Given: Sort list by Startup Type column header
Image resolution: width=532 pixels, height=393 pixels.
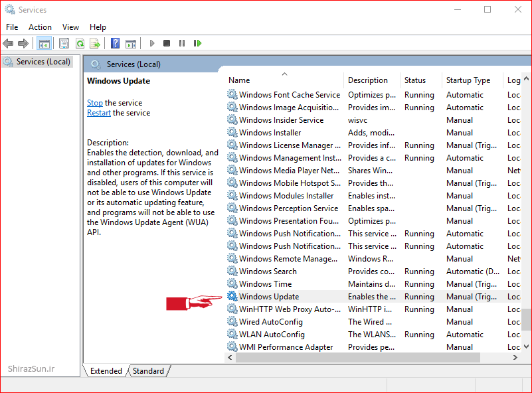Looking at the screenshot, I should point(468,80).
